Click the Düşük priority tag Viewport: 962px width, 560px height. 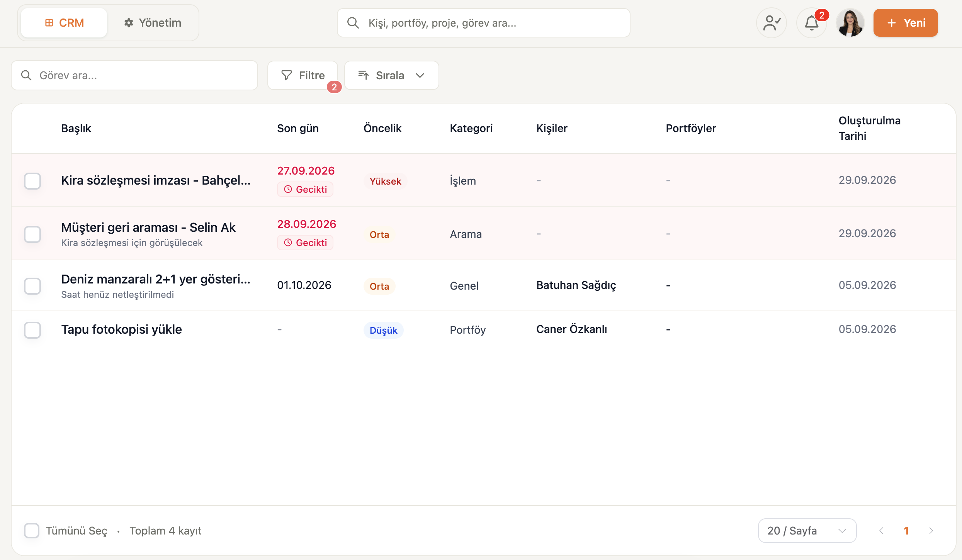[x=383, y=330]
